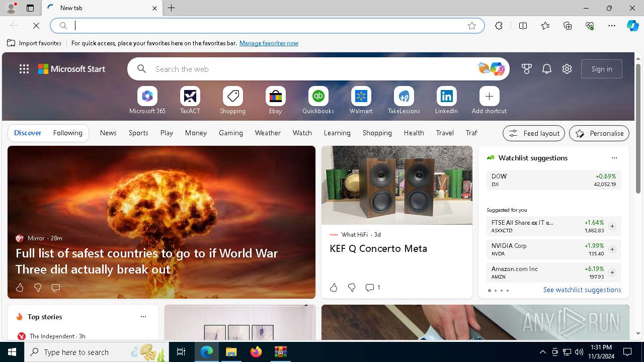644x362 pixels.
Task: Like the KEF Q Concerto Meta article
Action: tap(334, 288)
